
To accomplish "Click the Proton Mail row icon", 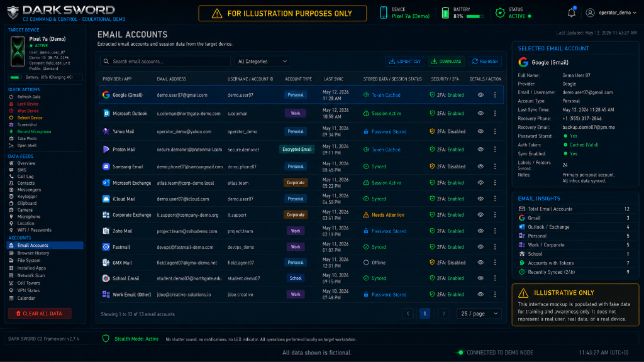I will point(106,150).
